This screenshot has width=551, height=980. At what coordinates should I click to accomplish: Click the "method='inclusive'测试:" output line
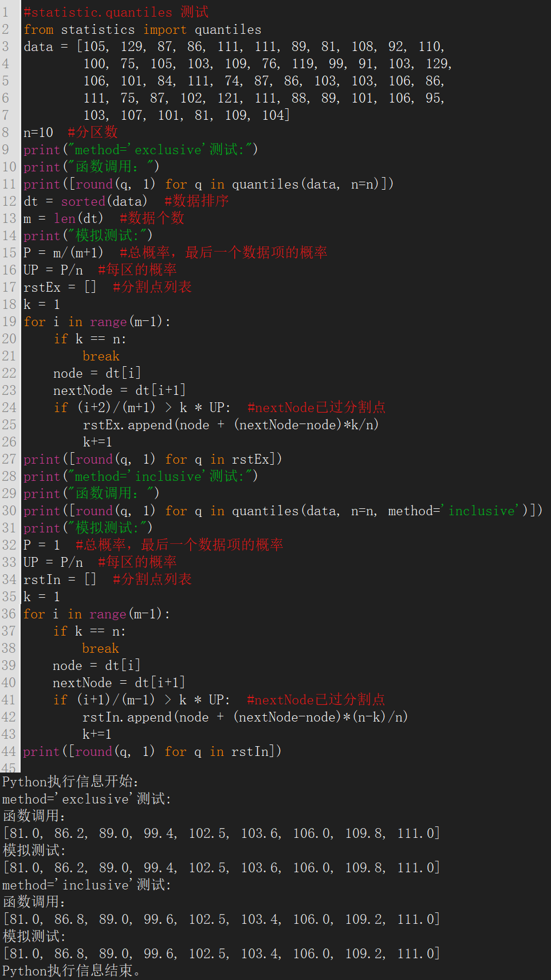click(x=86, y=885)
